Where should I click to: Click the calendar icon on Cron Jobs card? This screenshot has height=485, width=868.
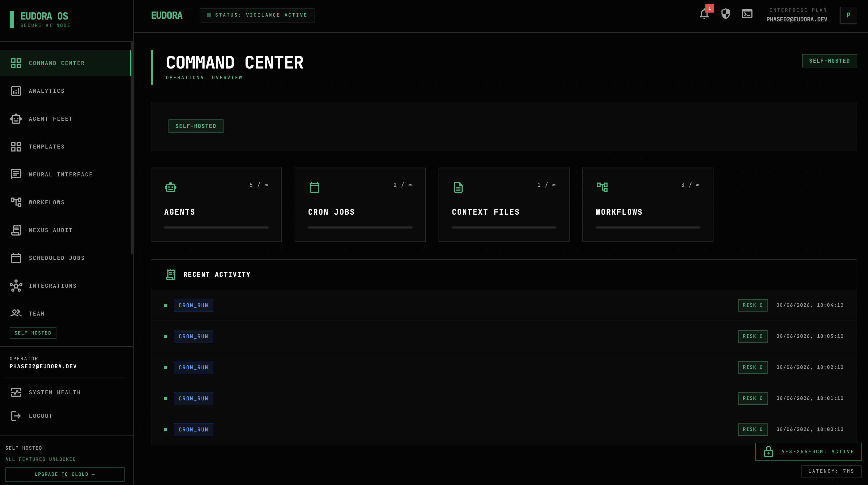click(x=314, y=187)
